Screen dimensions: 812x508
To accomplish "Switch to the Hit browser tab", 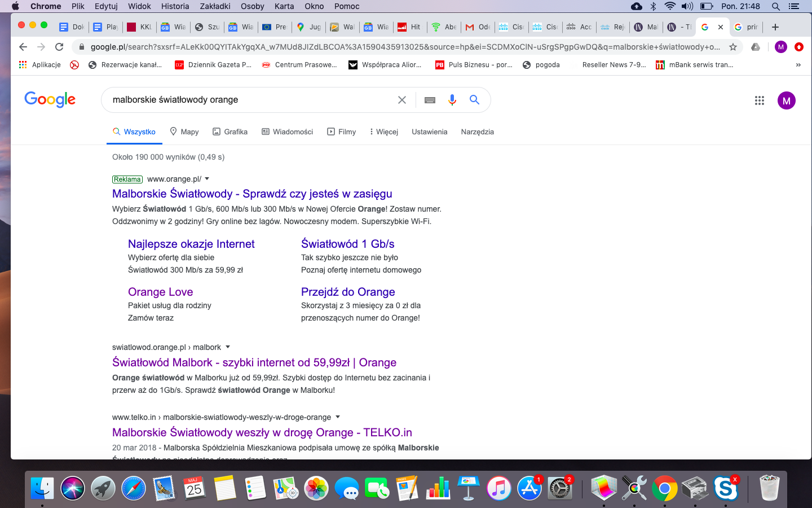I will coord(410,27).
